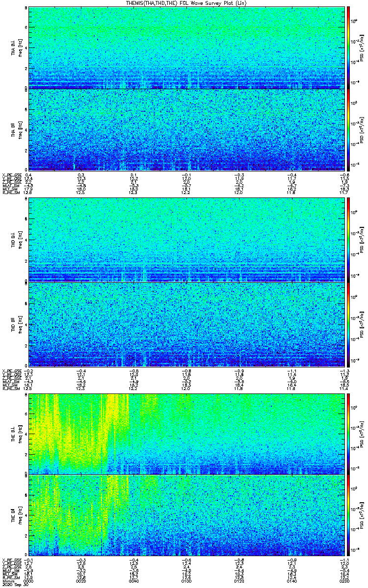Click the 0040 time tick label
This screenshot has width=368, height=588.
point(133,580)
